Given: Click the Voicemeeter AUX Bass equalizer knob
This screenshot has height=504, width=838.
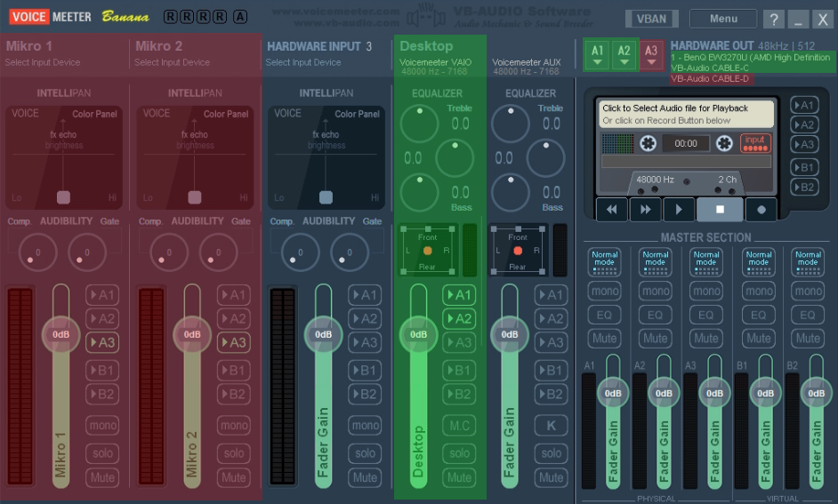Looking at the screenshot, I should pos(511,192).
